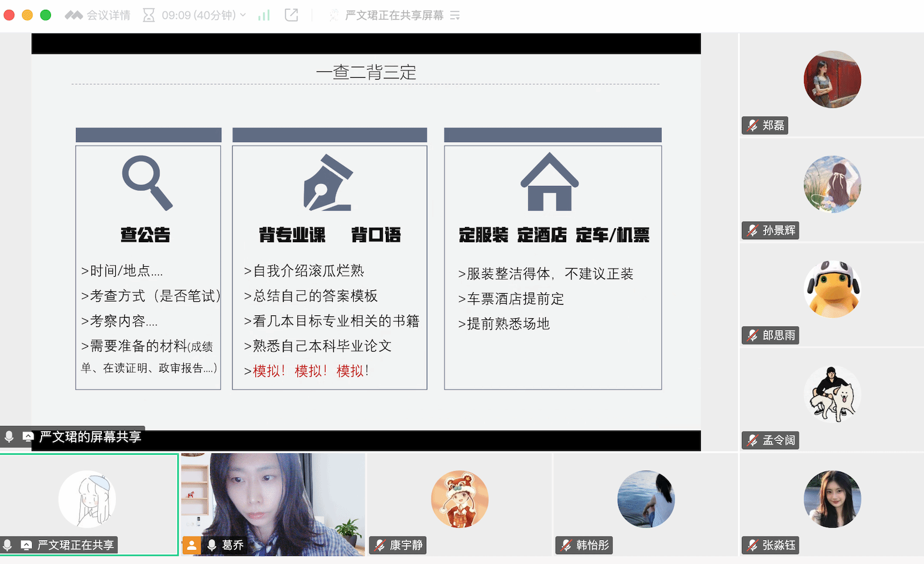Expand the 09:09 (40分钟) timer dropdown

pyautogui.click(x=243, y=15)
